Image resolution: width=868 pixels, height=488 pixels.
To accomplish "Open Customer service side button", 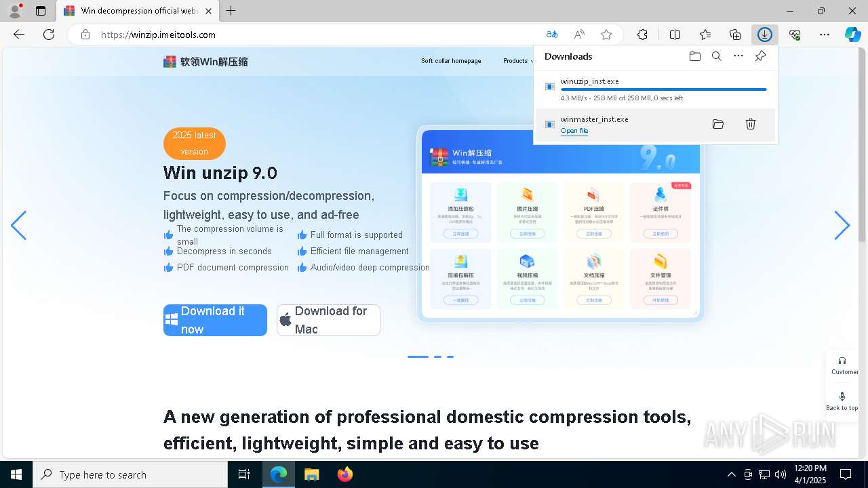I will [842, 366].
